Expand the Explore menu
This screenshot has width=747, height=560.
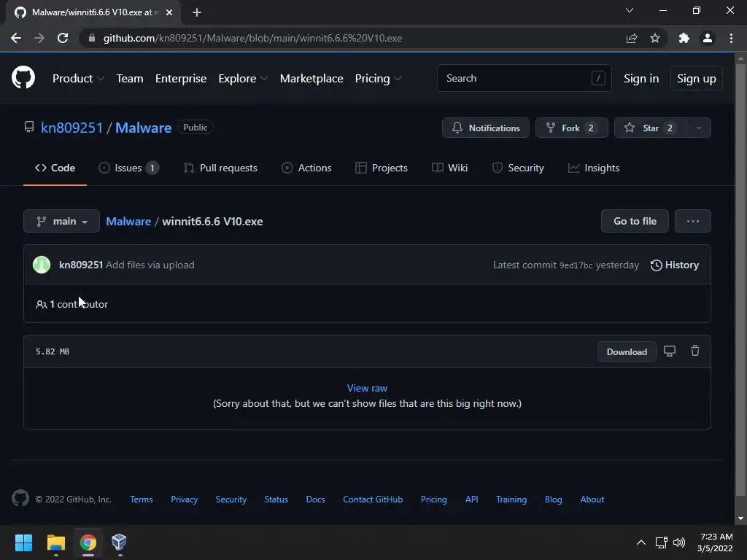coord(243,79)
